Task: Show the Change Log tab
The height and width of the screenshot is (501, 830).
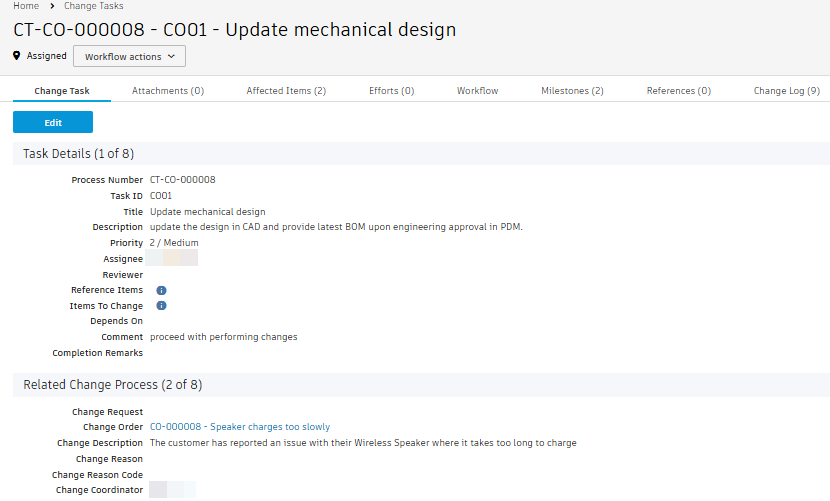Action: click(x=786, y=91)
